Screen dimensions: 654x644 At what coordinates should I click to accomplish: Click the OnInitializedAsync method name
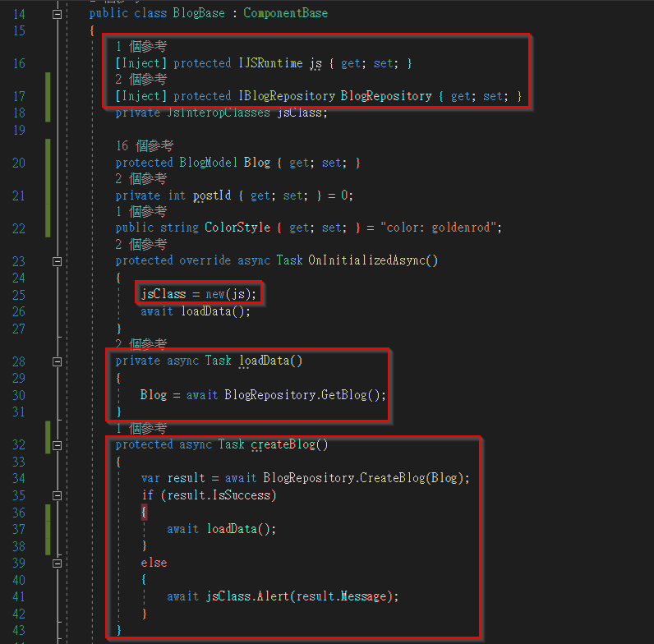366,260
